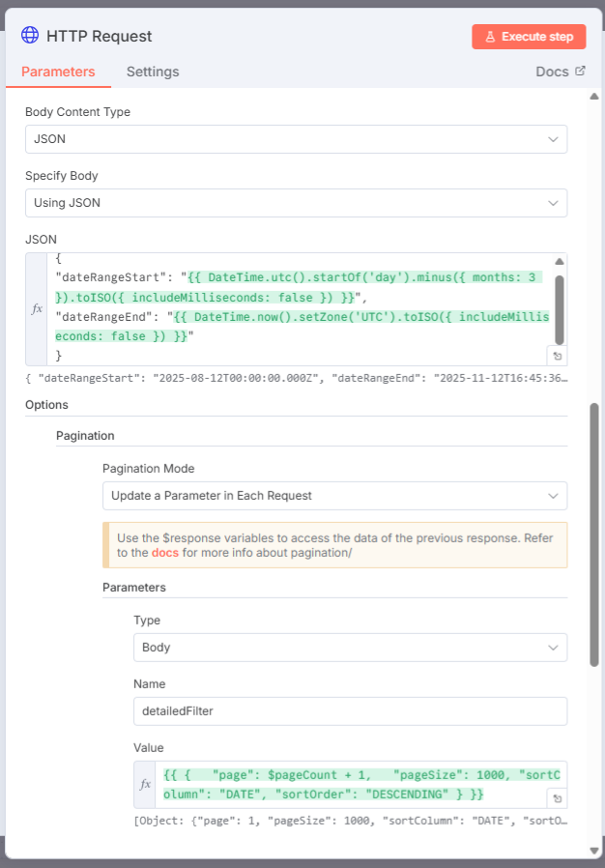Expand the Body Content Type dropdown
The width and height of the screenshot is (605, 868).
pos(296,139)
